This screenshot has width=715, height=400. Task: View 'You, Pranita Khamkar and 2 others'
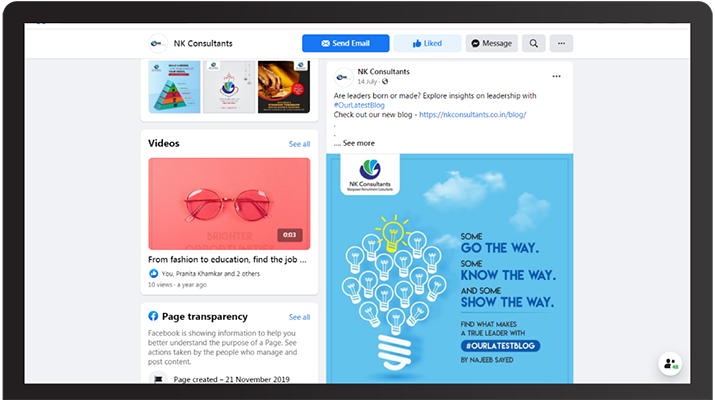211,274
